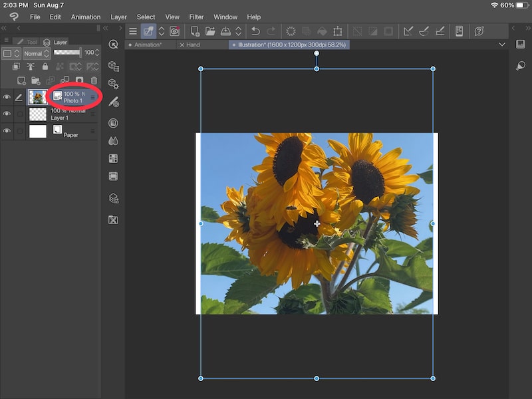Open the Filter menu
532x399 pixels.
196,17
